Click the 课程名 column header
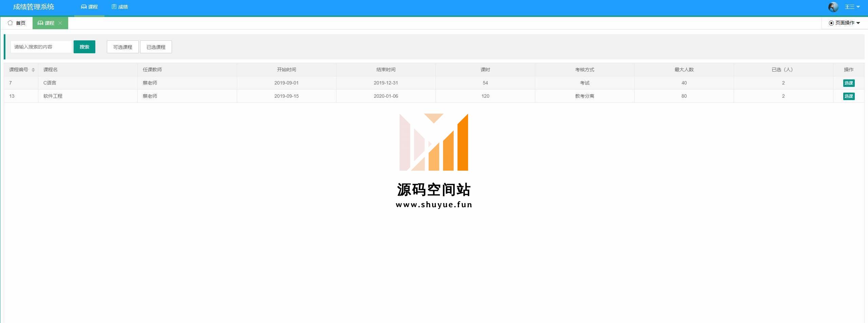868x323 pixels. click(x=88, y=70)
